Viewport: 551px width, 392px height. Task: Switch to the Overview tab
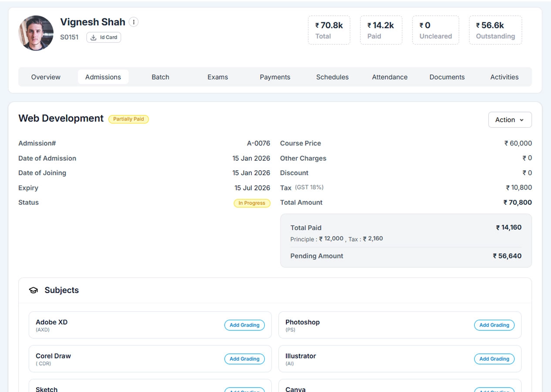46,77
